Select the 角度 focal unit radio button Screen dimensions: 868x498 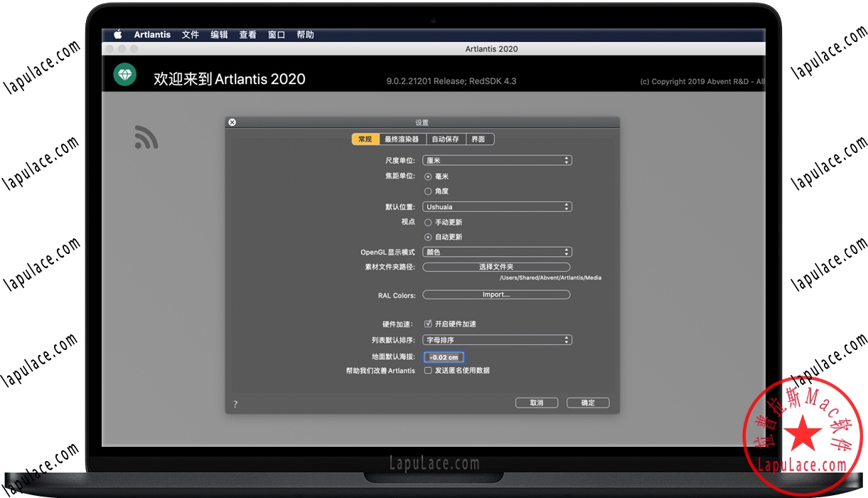pyautogui.click(x=428, y=191)
